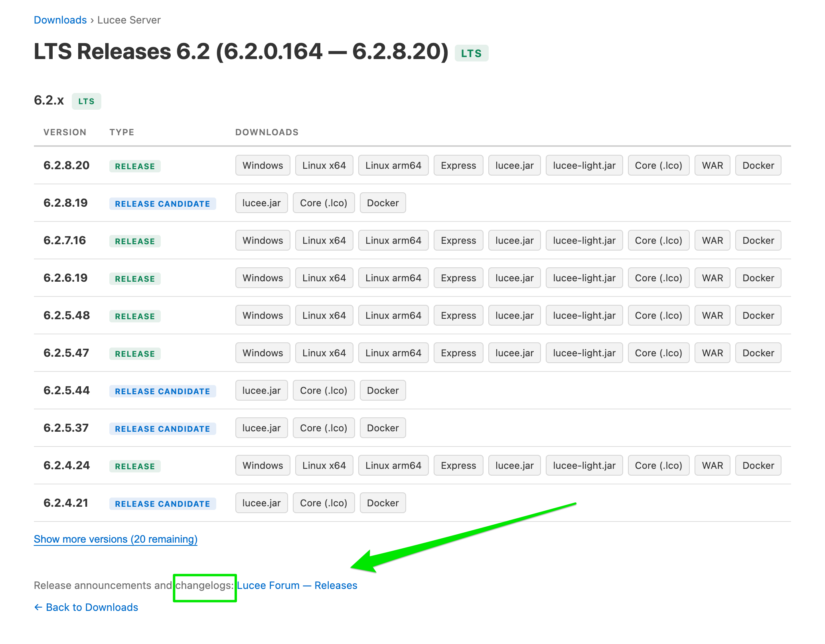Download Windows installer for 6.2.5.48
Image resolution: width=825 pixels, height=644 pixels.
263,315
